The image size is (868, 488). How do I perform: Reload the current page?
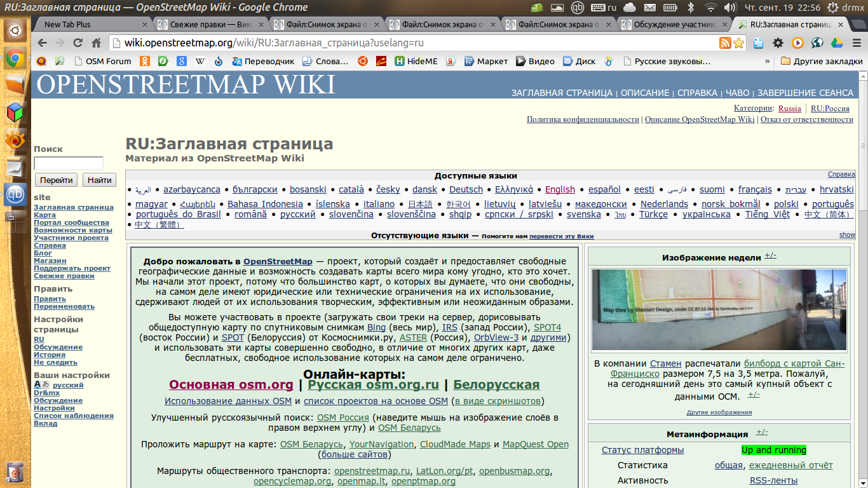click(x=78, y=43)
